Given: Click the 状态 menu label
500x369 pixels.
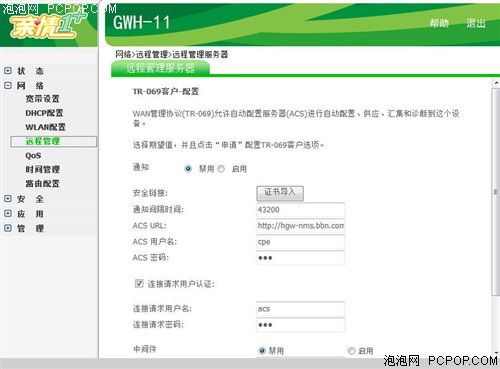Looking at the screenshot, I should [x=30, y=71].
